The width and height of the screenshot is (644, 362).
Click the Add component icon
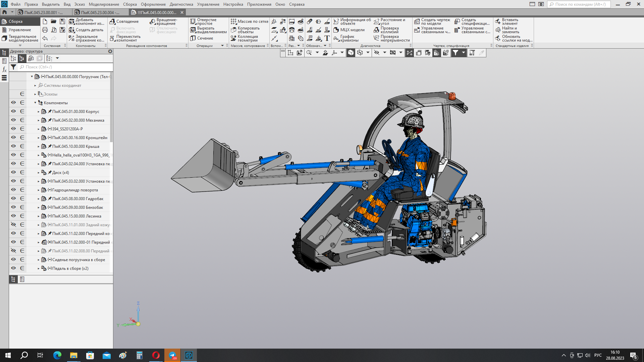(72, 21)
